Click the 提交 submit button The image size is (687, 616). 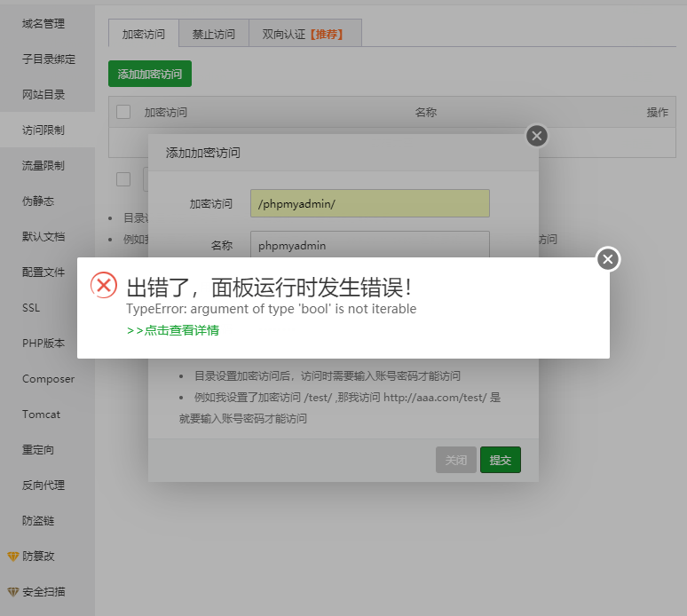pos(501,460)
